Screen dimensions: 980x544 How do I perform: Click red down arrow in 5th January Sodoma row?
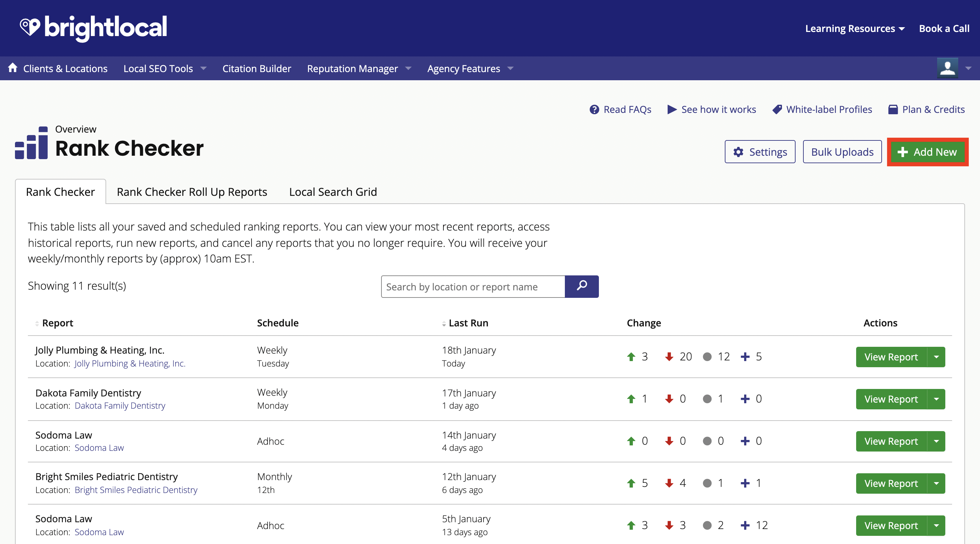click(x=669, y=525)
